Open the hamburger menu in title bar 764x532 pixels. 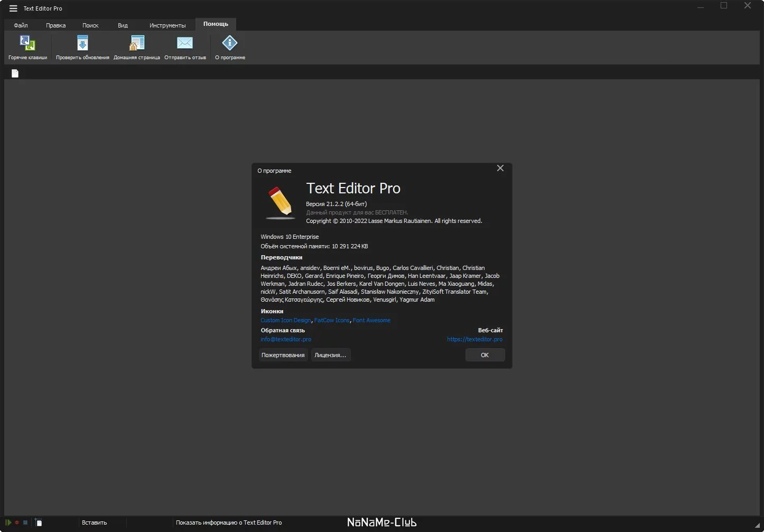pos(13,8)
